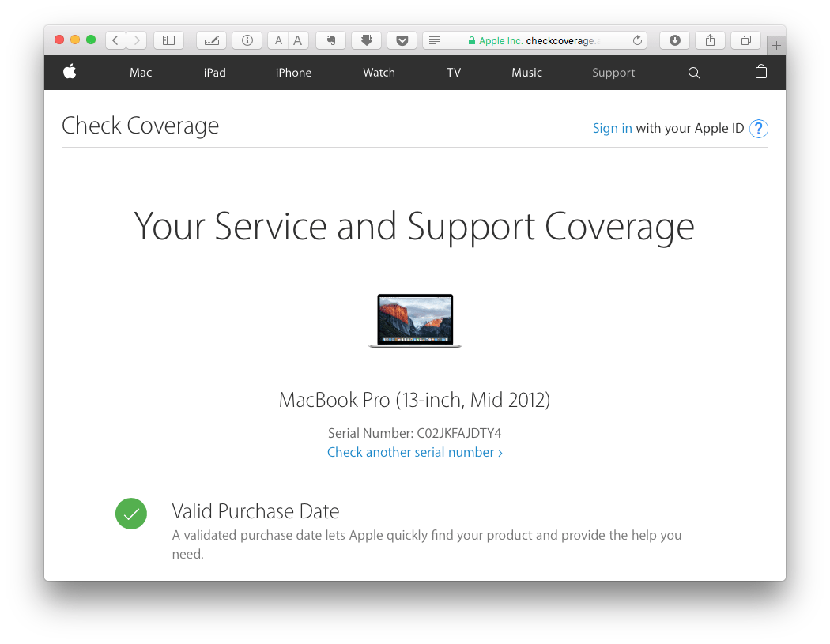Open the Watch menu item
Viewport: 830px width, 644px height.
(379, 73)
